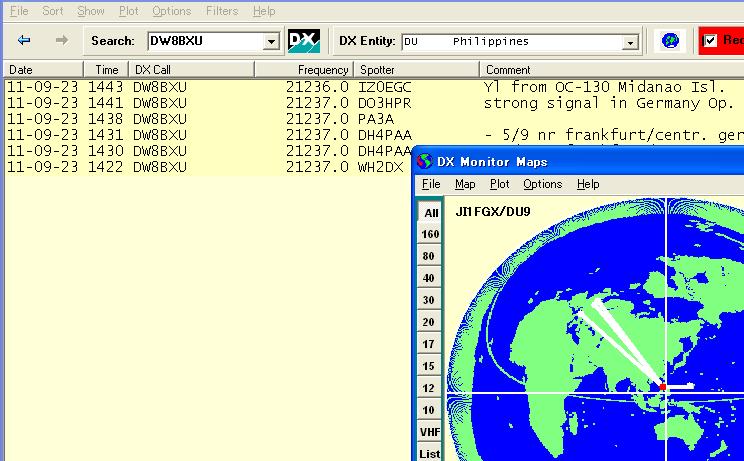Open the Plot menu in main window
744x461 pixels.
[x=129, y=11]
